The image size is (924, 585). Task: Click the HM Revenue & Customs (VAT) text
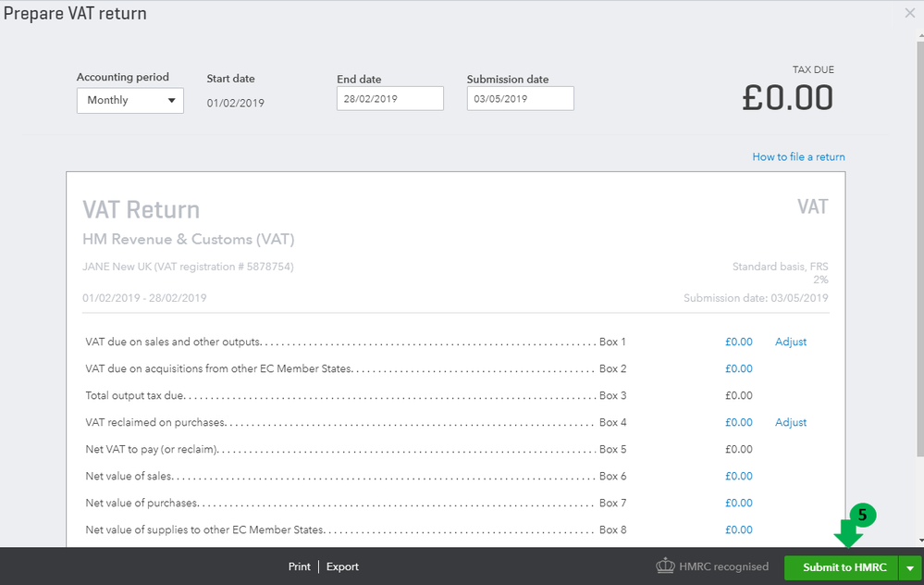189,240
